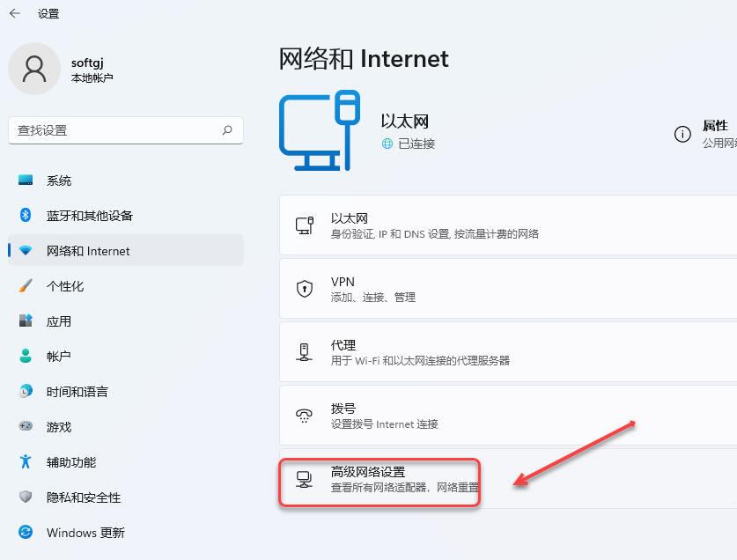
Task: Open 隐私和安全性 settings page
Action: [126, 497]
